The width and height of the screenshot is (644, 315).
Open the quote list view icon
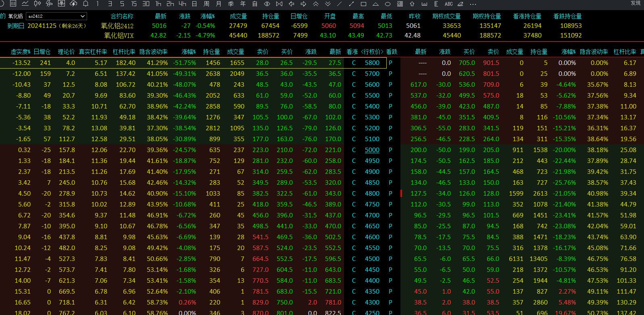[x=13, y=4]
